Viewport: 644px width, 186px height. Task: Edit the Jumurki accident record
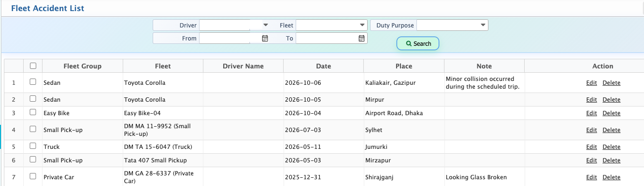[591, 147]
